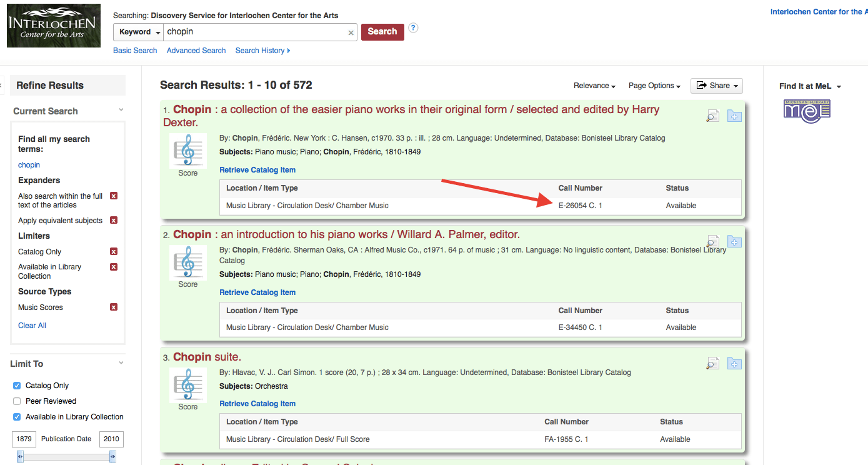Collapse the Current Search panel

click(121, 111)
